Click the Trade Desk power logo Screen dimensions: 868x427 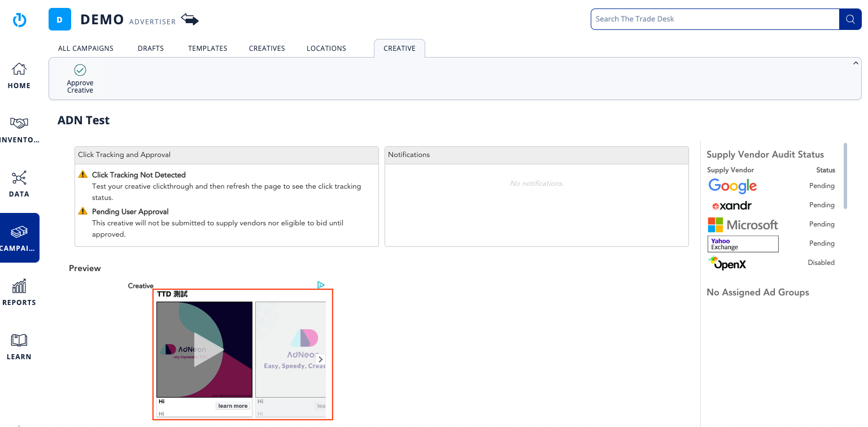pos(19,20)
